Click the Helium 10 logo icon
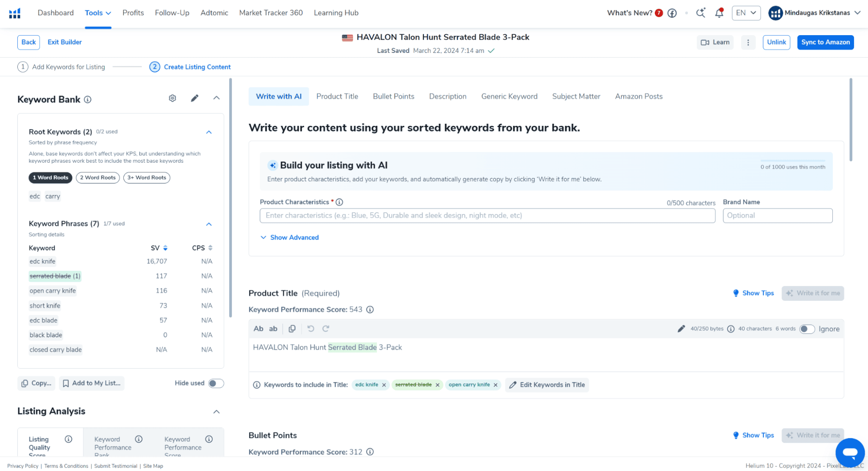The image size is (868, 471). pyautogui.click(x=15, y=13)
